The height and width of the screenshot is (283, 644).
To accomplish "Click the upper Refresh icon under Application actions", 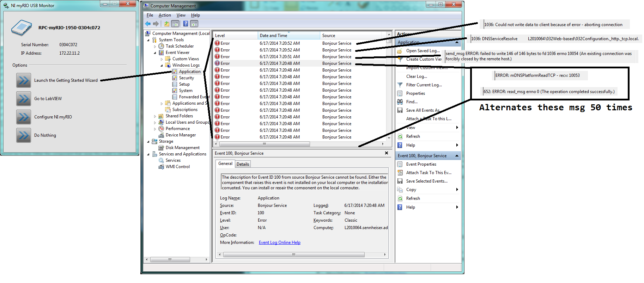I will pos(400,136).
